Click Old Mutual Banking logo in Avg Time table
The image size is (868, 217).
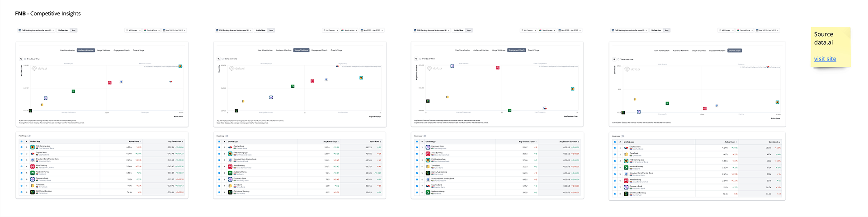click(33, 192)
